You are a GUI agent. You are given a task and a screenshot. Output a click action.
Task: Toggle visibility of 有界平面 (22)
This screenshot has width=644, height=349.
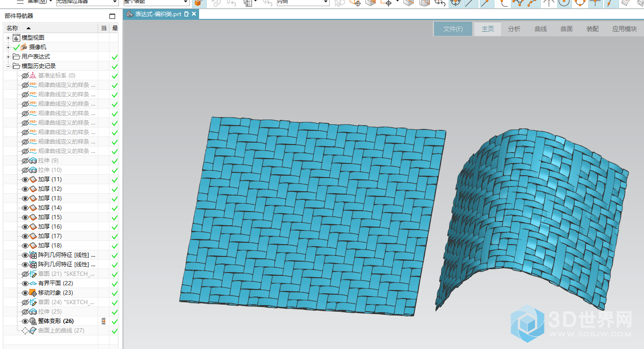tap(25, 283)
